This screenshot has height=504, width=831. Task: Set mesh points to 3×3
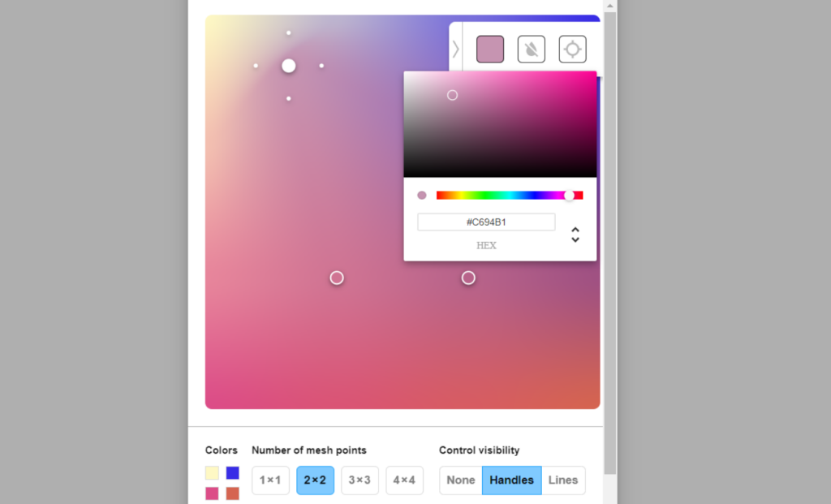point(360,480)
